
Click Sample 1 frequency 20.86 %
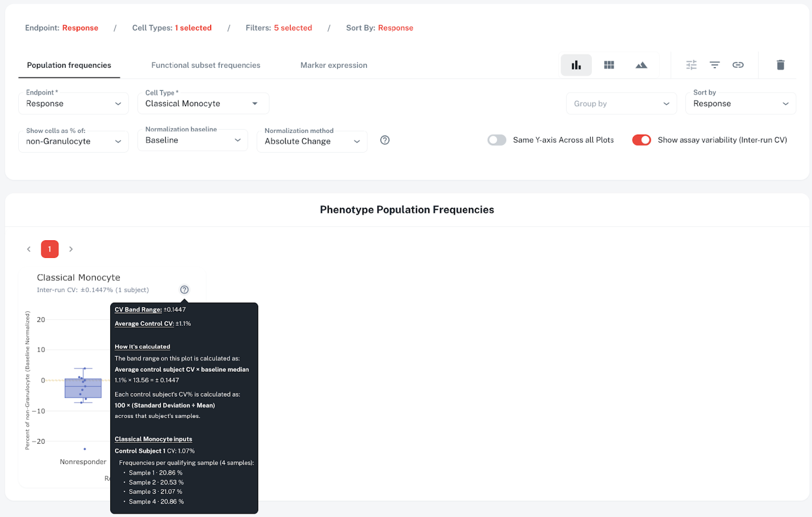[x=156, y=473]
